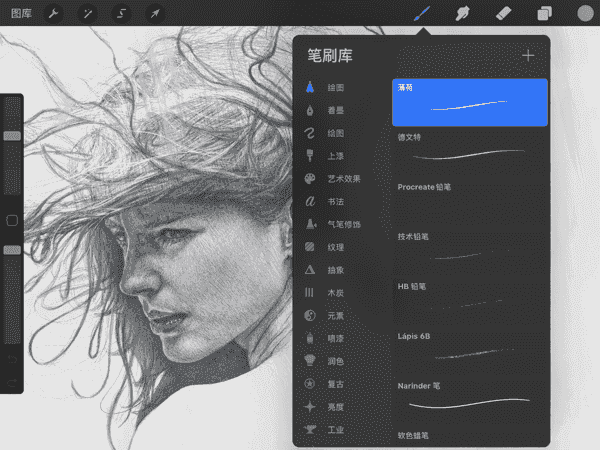Tap the square modify button on sidebar
The height and width of the screenshot is (450, 600).
coord(12,220)
